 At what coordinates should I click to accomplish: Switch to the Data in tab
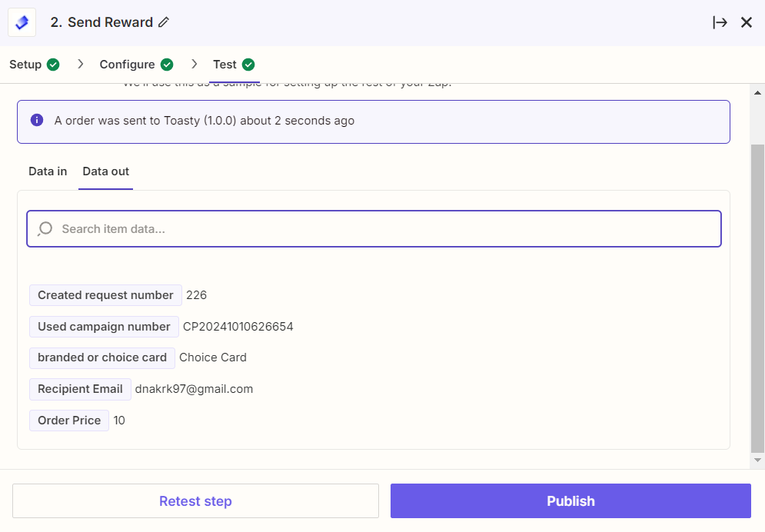click(48, 171)
